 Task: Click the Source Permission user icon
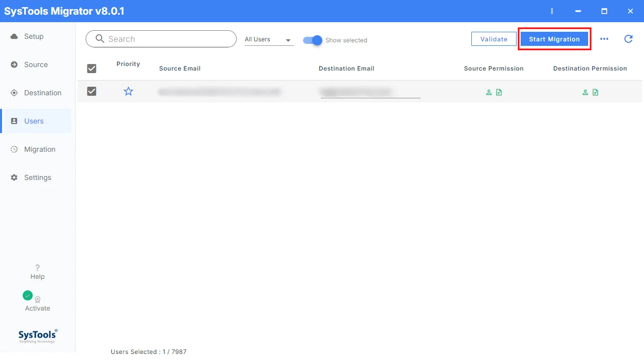point(488,92)
